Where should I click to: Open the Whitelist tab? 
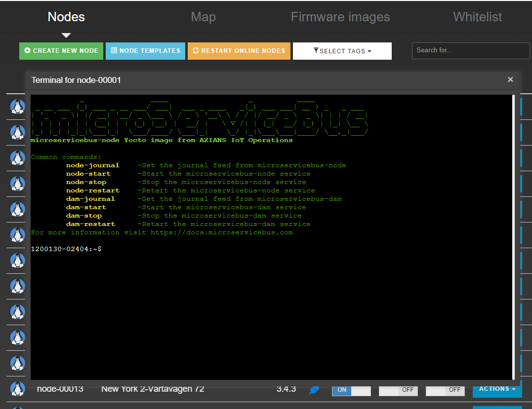pos(477,17)
